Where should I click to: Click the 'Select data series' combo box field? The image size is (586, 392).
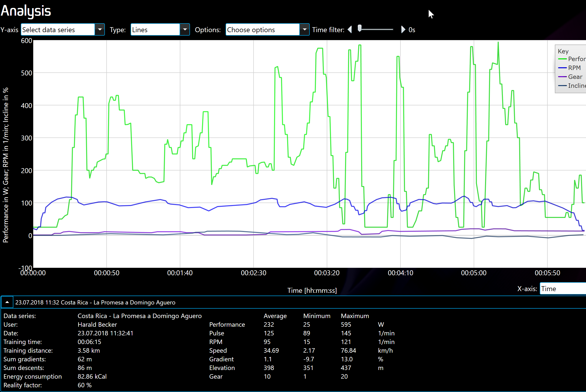(x=58, y=29)
